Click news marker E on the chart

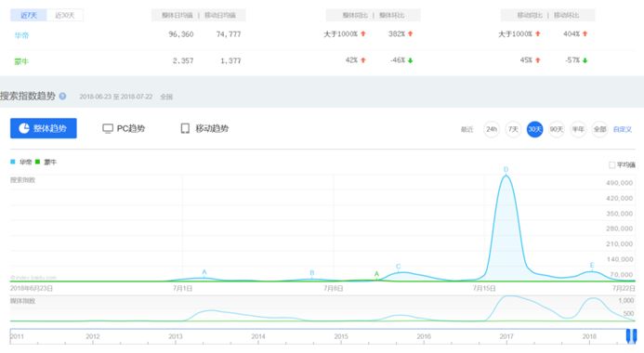592,265
